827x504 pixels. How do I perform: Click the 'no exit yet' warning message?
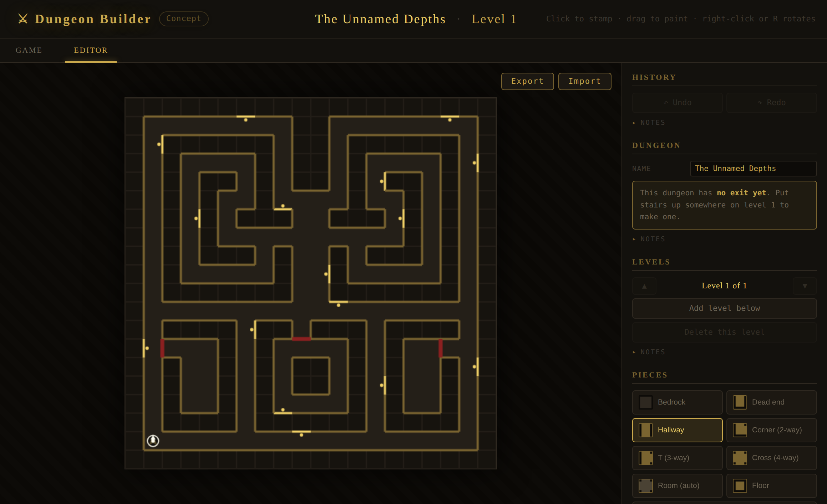tap(724, 205)
